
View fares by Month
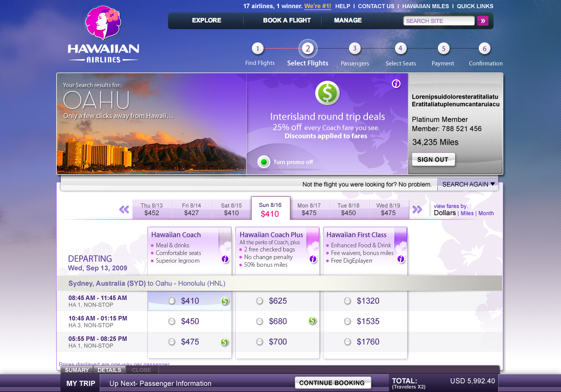tap(486, 213)
